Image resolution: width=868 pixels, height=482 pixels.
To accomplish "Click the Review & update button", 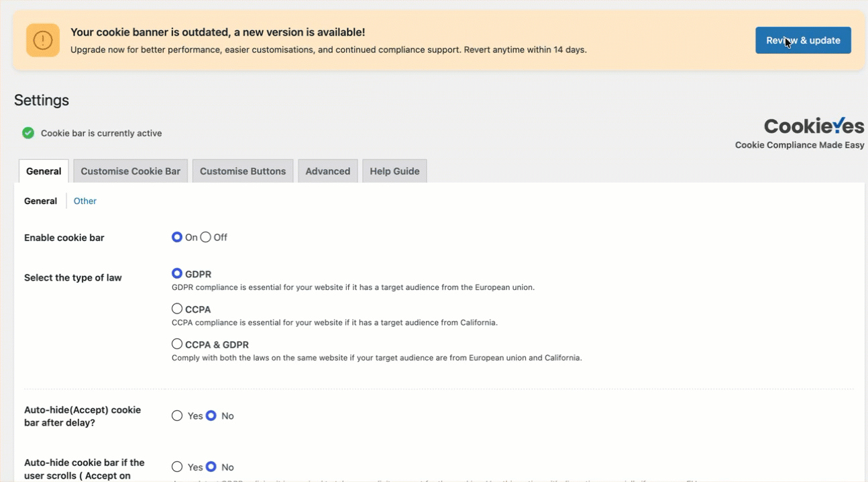I will [x=803, y=40].
